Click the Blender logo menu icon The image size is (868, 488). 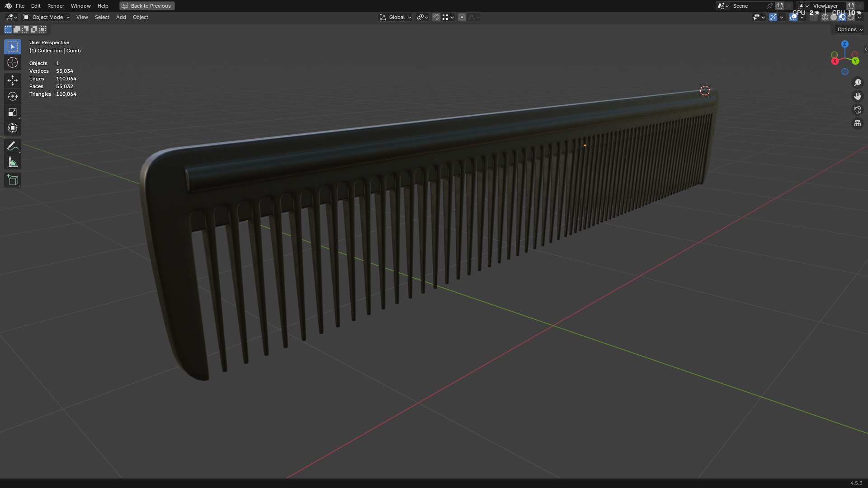[x=8, y=6]
